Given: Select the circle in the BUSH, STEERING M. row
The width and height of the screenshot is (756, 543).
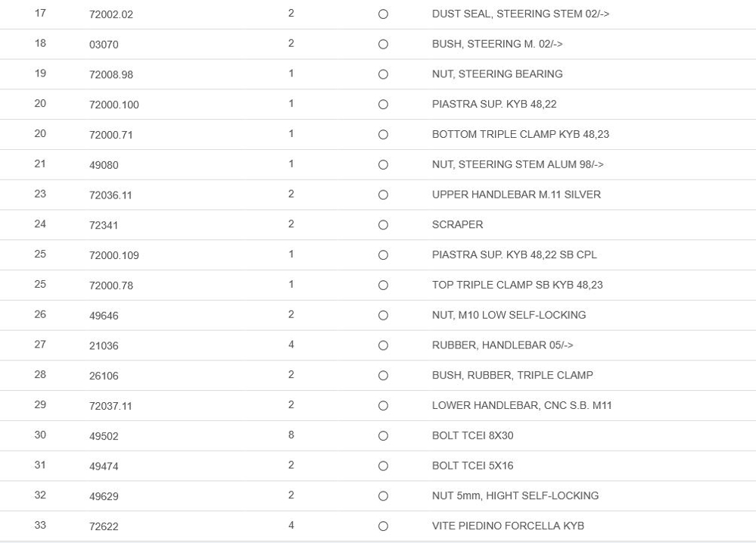Looking at the screenshot, I should [x=383, y=45].
